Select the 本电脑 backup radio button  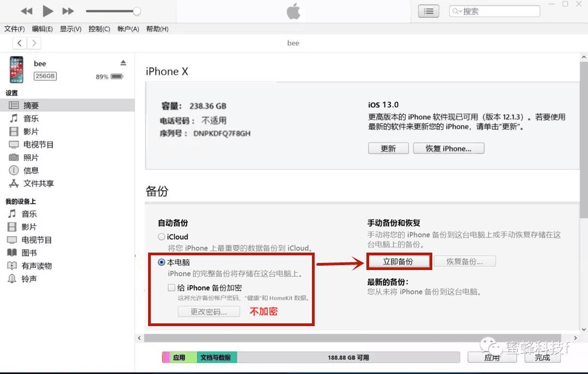161,263
